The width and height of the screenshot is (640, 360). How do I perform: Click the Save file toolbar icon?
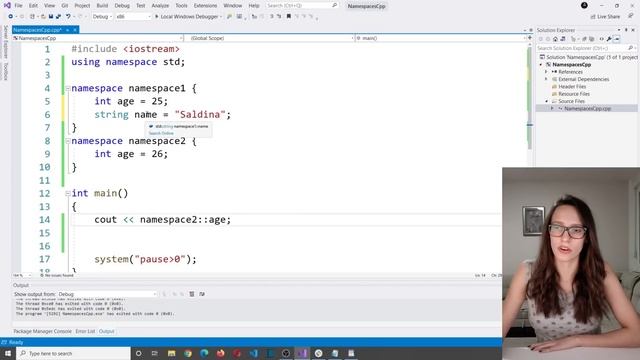pyautogui.click(x=51, y=17)
